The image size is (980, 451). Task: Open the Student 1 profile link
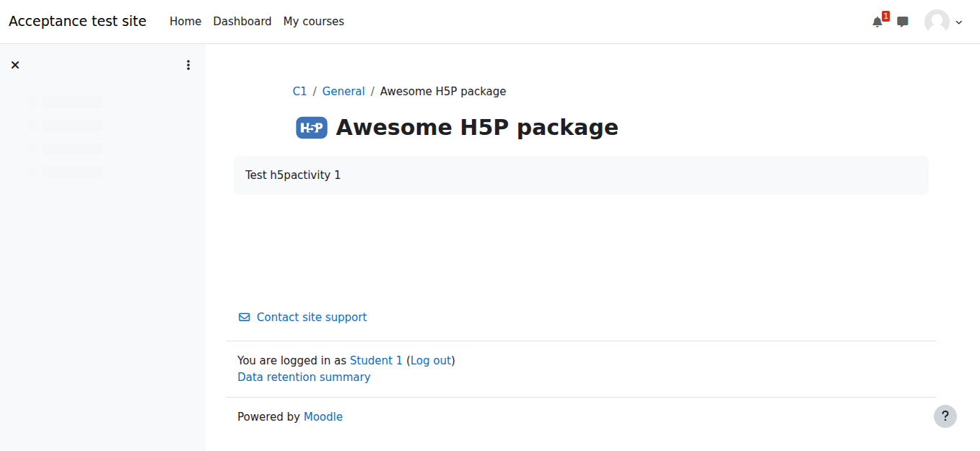click(376, 361)
